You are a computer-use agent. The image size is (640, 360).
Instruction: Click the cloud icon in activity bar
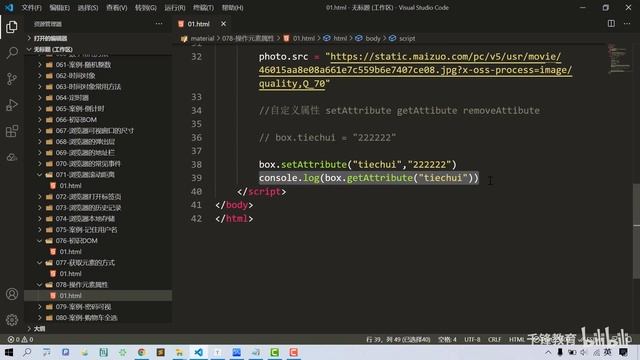point(12,157)
